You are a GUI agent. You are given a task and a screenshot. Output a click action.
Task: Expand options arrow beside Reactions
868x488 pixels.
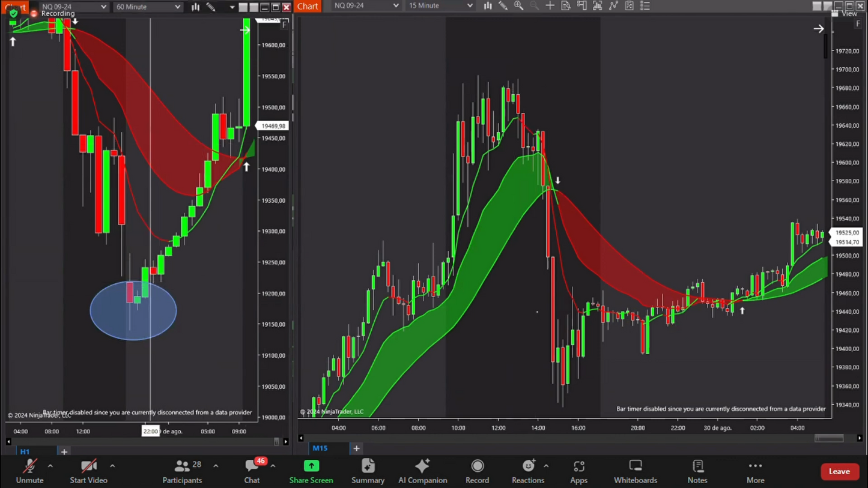pos(546,466)
